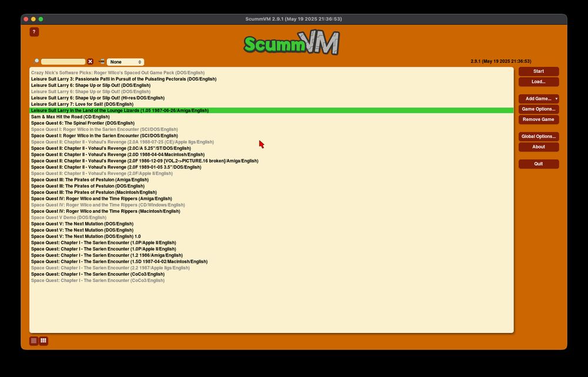588x377 pixels.
Task: Select Leisure Suit Larry 6 Hi-res entry
Action: point(272,97)
